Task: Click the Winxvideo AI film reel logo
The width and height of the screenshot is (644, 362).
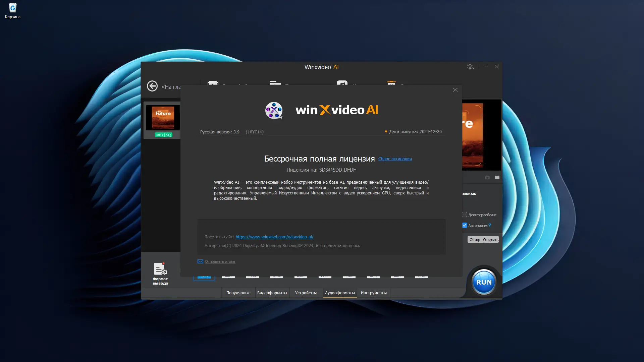Action: click(274, 110)
